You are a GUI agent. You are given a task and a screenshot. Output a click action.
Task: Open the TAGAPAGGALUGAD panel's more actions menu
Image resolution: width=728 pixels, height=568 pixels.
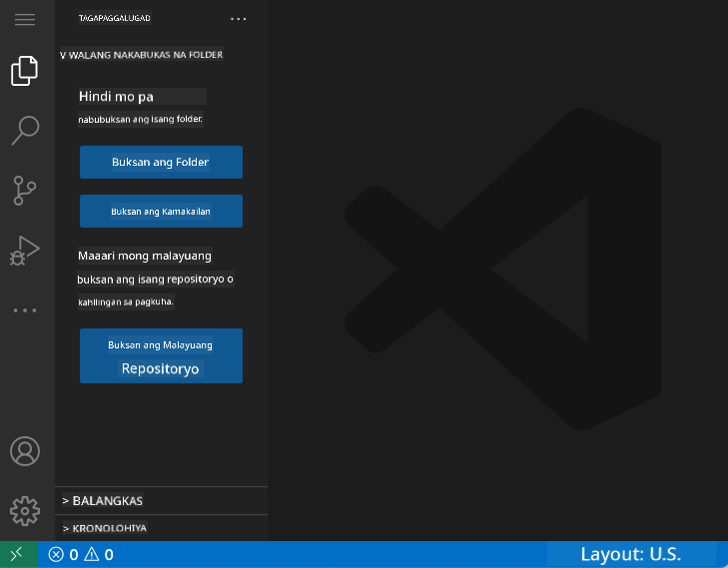238,19
